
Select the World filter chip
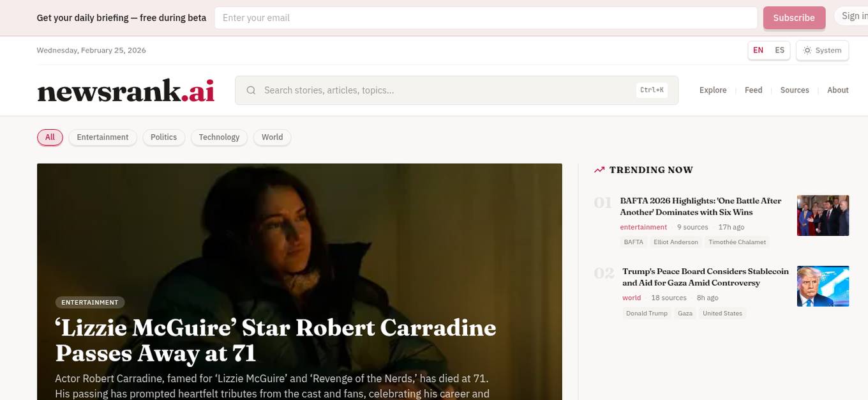point(272,137)
